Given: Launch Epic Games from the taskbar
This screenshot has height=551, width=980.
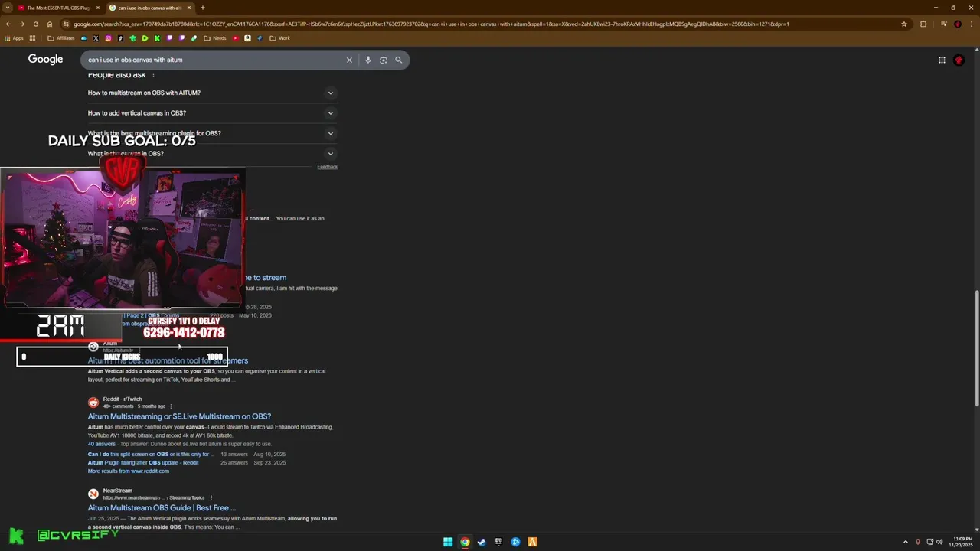Looking at the screenshot, I should (498, 542).
